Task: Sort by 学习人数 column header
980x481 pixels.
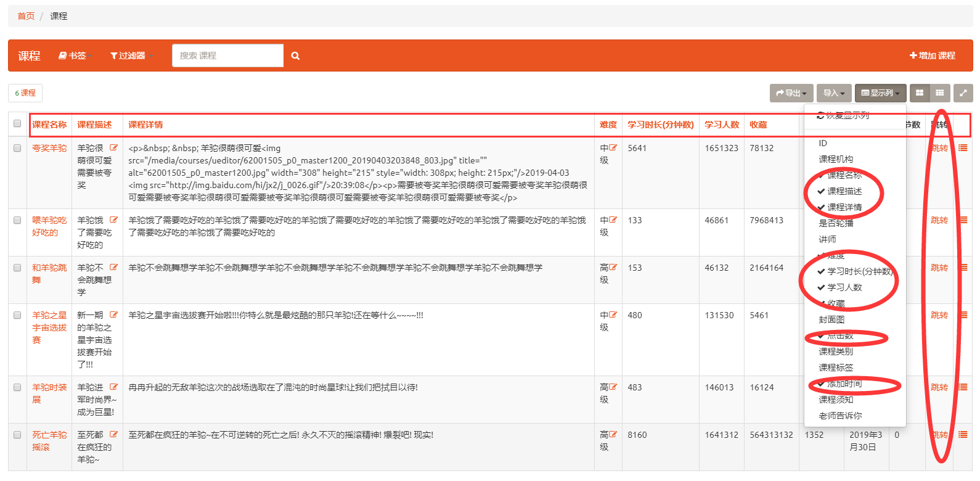Action: tap(722, 125)
